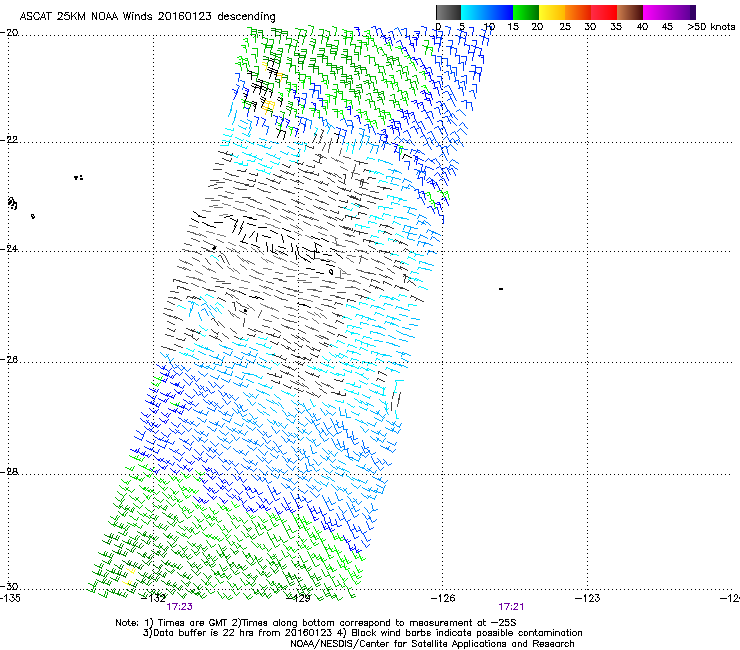Click the NOAA/NESDIS credit line

432,644
